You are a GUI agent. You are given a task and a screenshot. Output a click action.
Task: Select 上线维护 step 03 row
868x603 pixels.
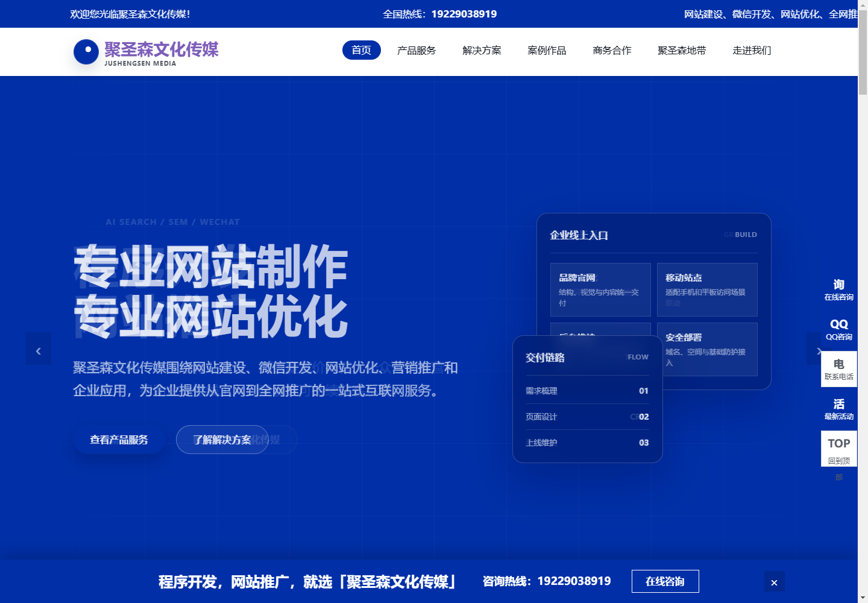tap(587, 443)
